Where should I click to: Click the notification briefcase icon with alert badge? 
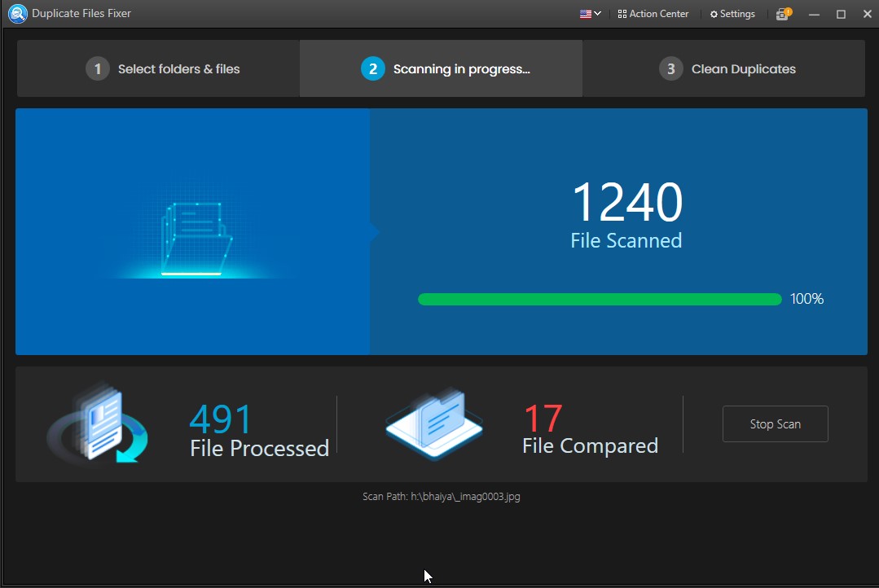point(783,14)
